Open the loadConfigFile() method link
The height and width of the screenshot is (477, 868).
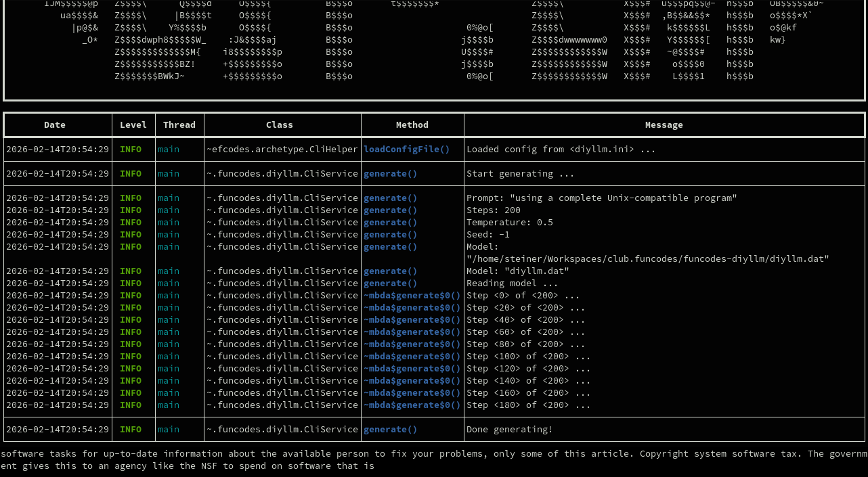click(x=406, y=149)
